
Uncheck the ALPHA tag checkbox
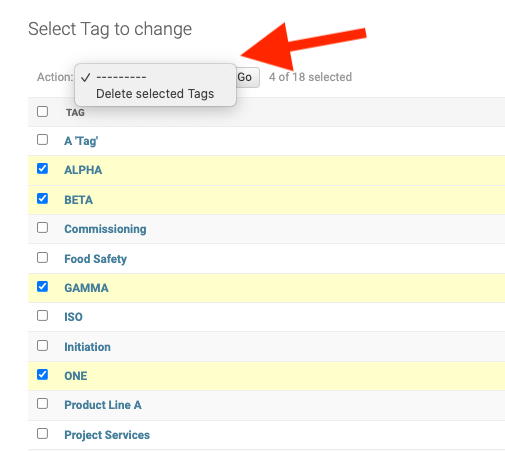[x=42, y=169]
